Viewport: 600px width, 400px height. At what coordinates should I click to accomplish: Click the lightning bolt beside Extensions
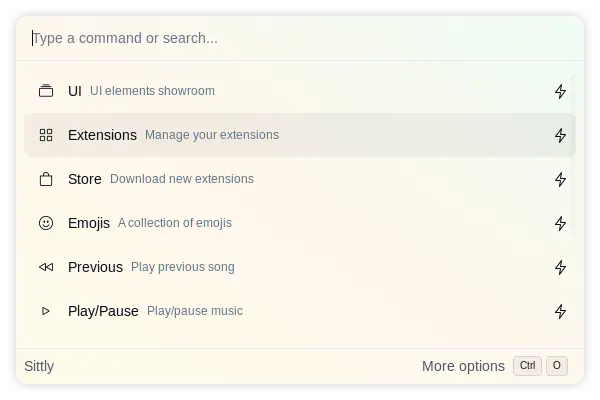[x=561, y=135]
